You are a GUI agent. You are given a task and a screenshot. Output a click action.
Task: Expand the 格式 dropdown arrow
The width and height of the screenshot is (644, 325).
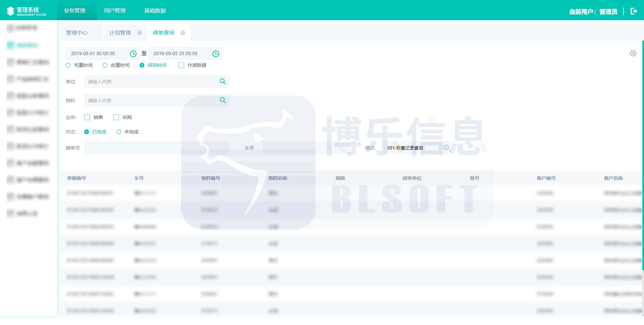point(446,148)
